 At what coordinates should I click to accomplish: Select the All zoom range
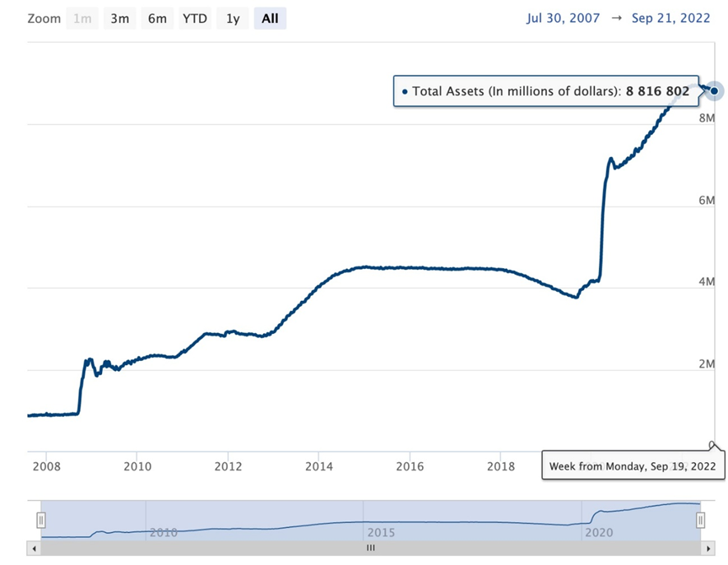click(270, 18)
